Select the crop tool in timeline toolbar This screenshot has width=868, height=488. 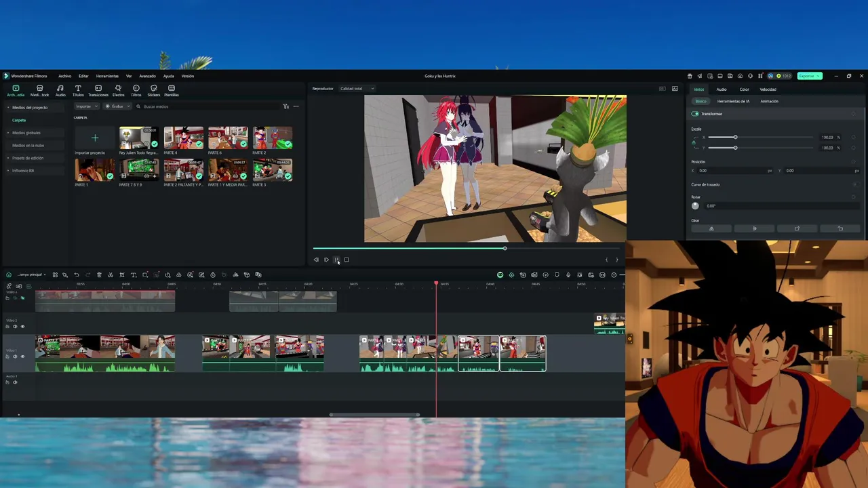(122, 274)
